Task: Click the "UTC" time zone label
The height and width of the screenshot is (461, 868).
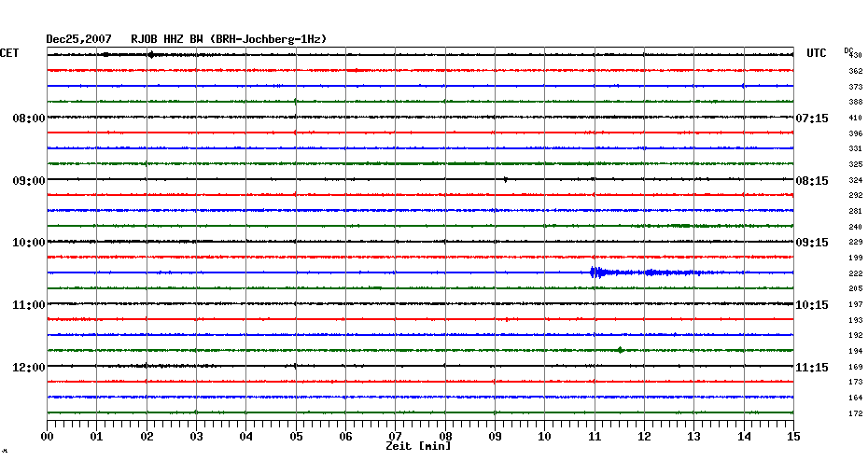Action: 817,53
